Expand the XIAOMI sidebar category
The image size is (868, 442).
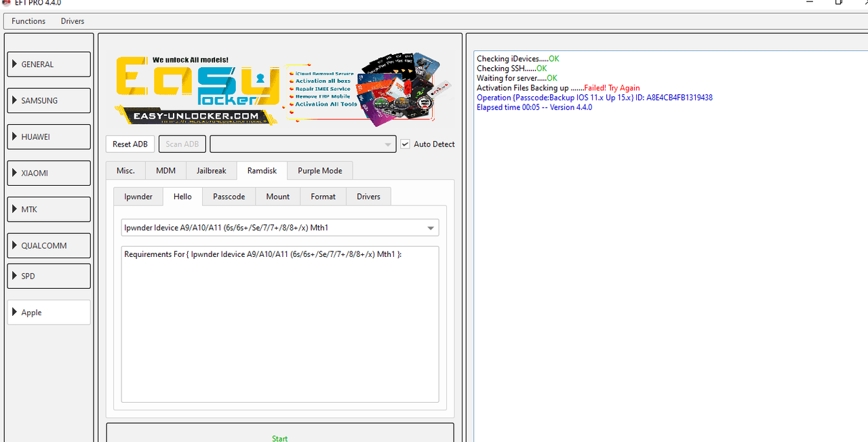[49, 173]
